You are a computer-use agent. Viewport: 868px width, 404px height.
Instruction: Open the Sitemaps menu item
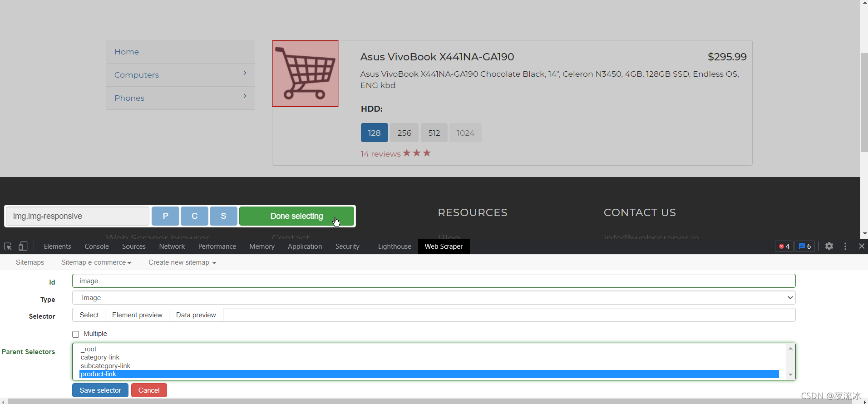(30, 262)
